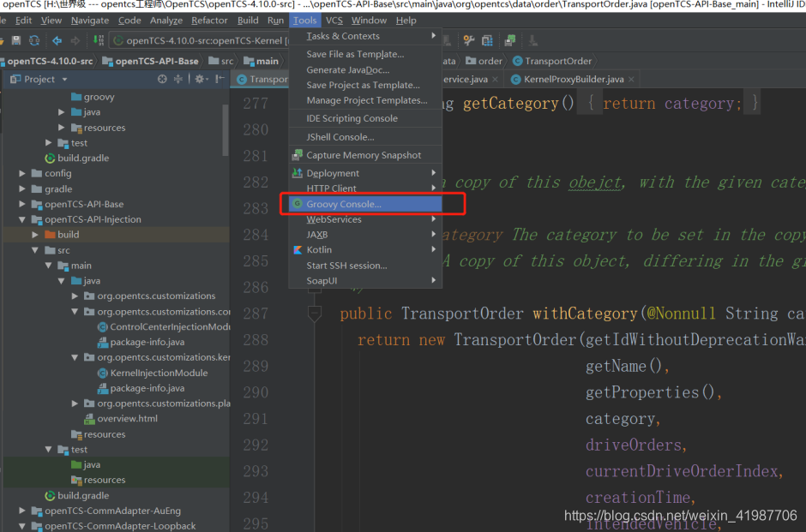Viewport: 806px width, 532px height.
Task: Open Project Structure toolbar icon
Action: tap(487, 40)
